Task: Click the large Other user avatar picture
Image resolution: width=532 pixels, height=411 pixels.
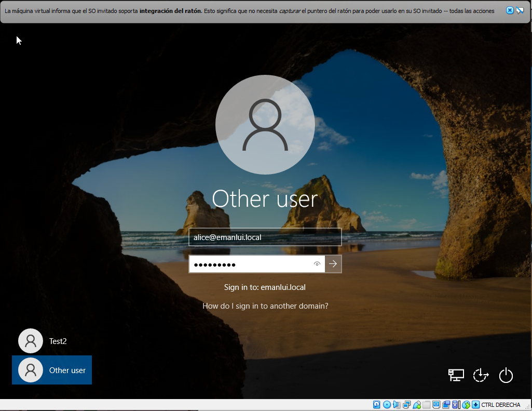Action: tap(265, 125)
